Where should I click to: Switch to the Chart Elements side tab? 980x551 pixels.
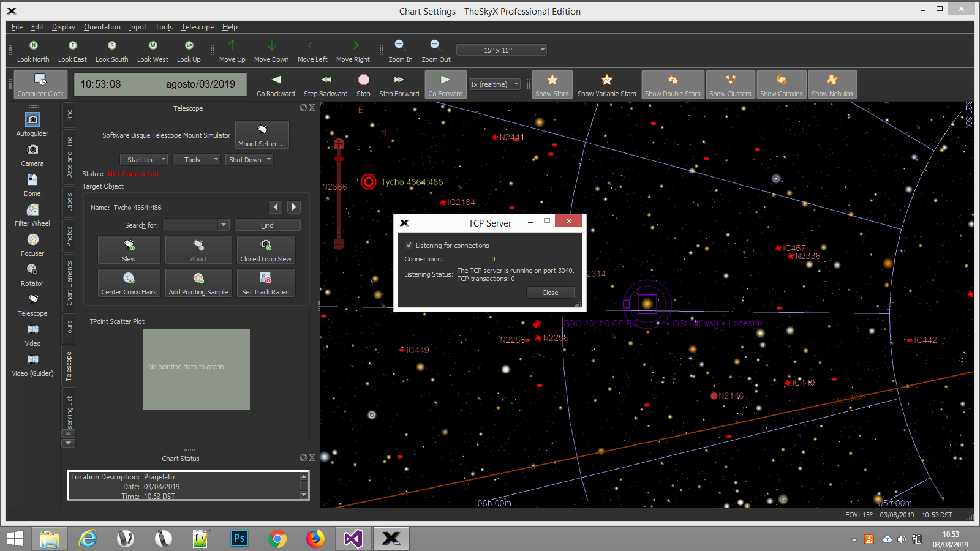pyautogui.click(x=69, y=283)
